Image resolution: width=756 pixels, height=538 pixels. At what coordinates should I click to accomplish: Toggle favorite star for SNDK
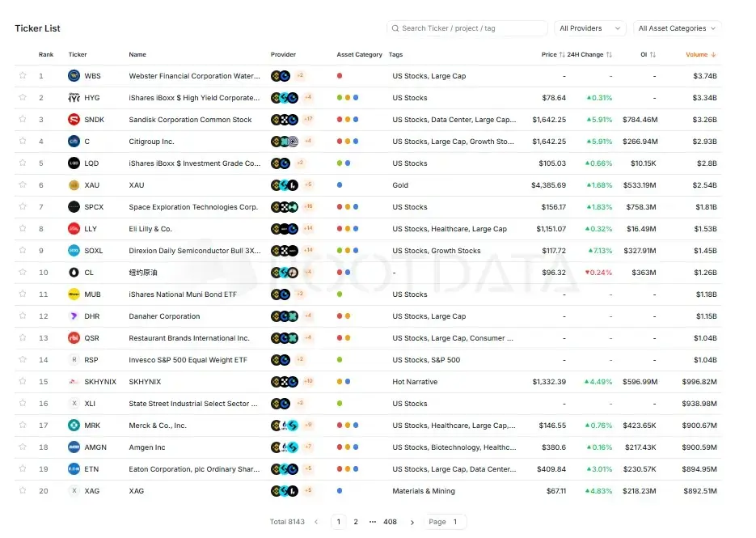click(x=23, y=119)
